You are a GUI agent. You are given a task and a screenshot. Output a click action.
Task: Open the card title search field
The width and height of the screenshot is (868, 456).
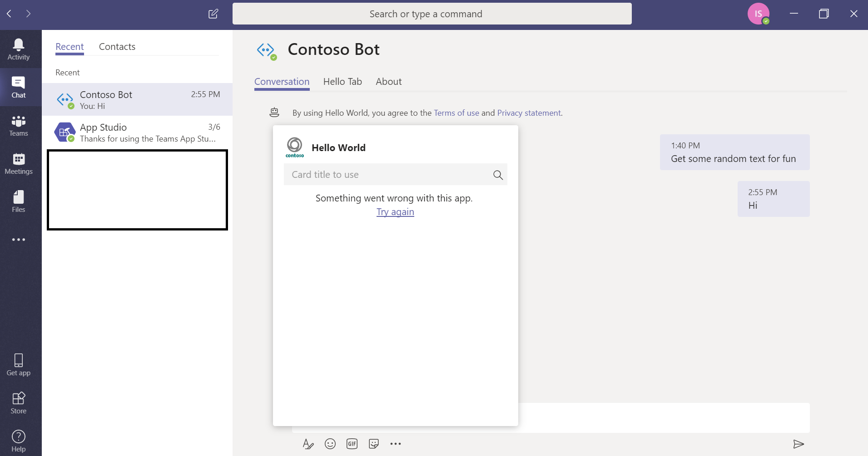(x=391, y=174)
